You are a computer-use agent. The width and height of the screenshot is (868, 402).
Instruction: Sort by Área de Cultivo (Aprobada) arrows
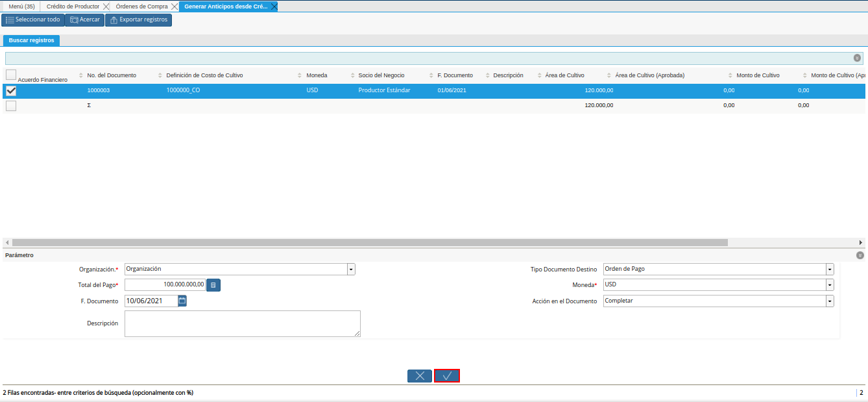pyautogui.click(x=730, y=75)
